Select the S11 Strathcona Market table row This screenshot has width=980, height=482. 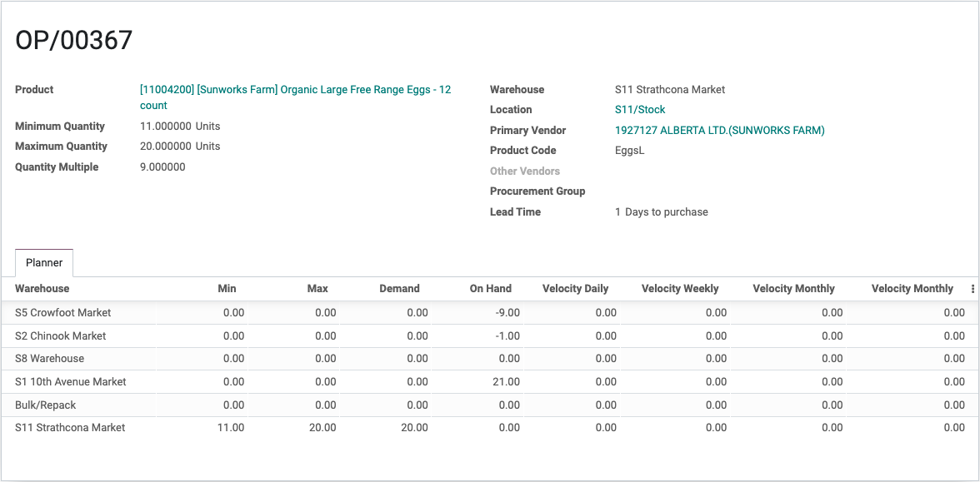coord(490,428)
